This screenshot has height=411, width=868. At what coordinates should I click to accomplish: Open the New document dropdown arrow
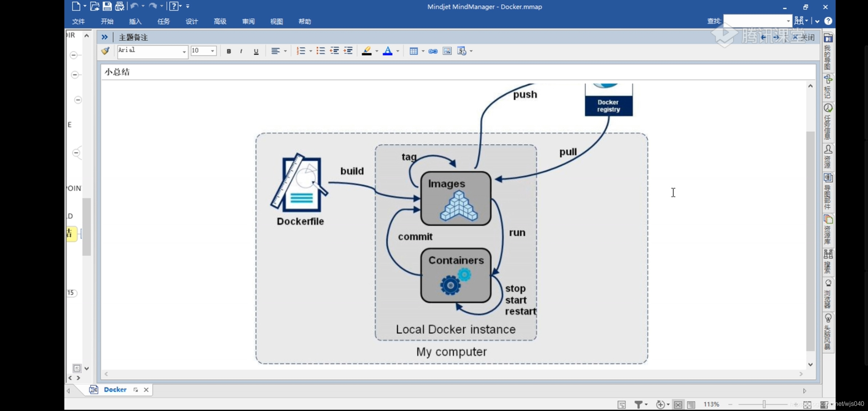(85, 6)
